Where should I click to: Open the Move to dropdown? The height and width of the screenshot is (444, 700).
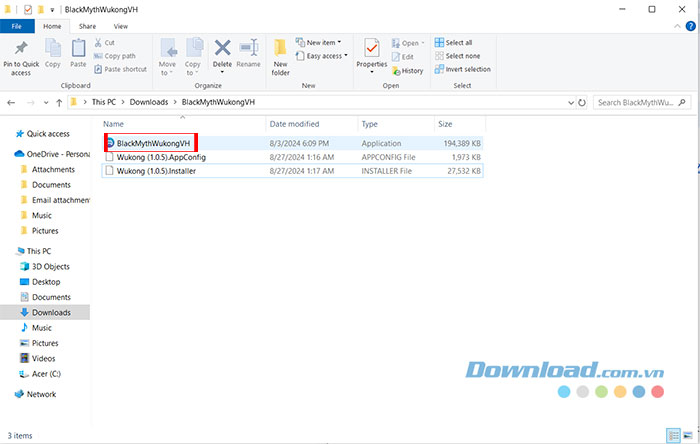click(167, 54)
